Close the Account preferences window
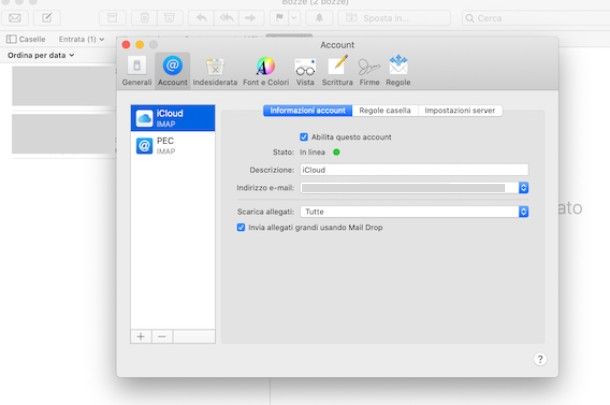This screenshot has height=405, width=610. [x=126, y=45]
